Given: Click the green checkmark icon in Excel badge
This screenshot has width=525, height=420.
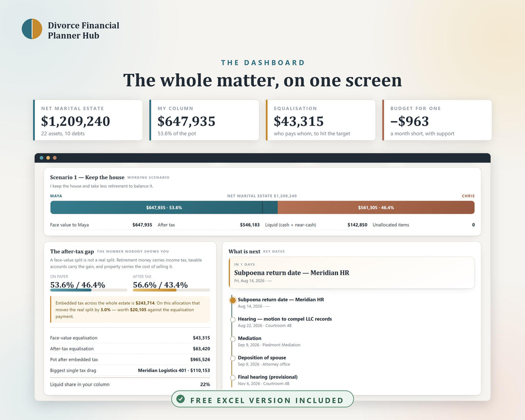Looking at the screenshot, I should click(181, 399).
